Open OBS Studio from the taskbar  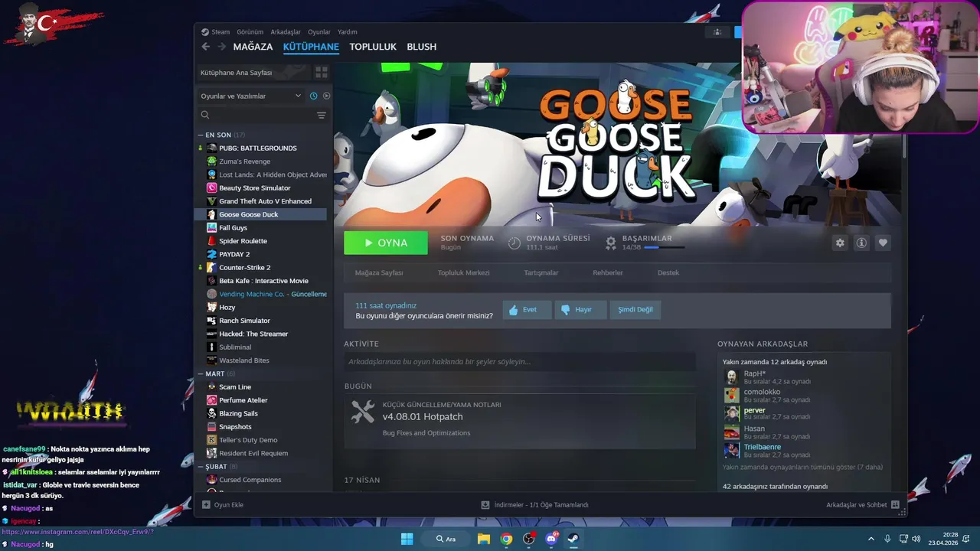pyautogui.click(x=528, y=539)
